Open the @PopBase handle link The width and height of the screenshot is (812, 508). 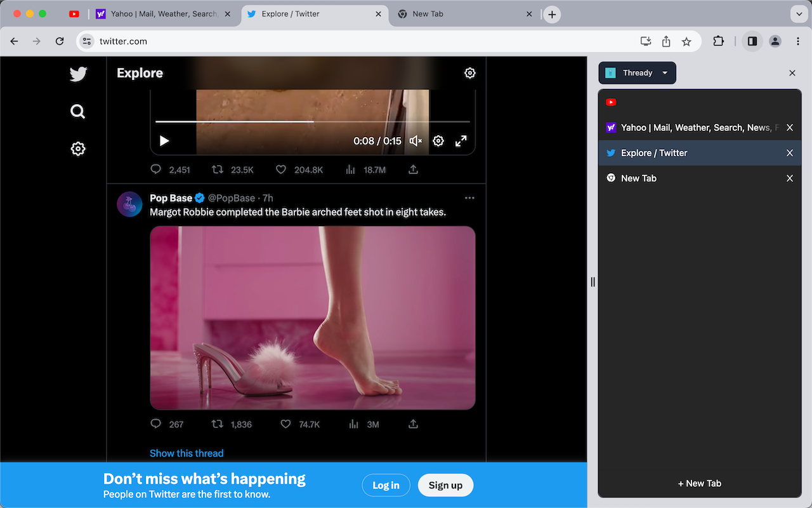tap(232, 198)
